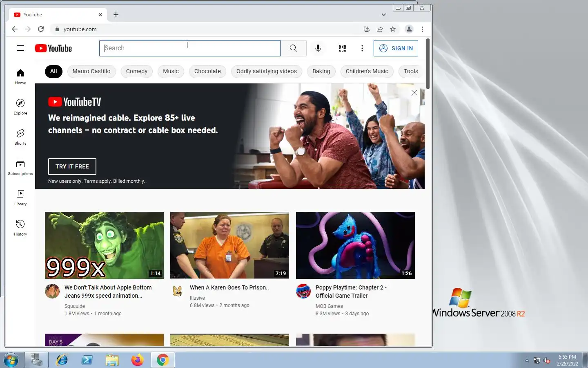Open the MOB Games channel name link
588x368 pixels.
coord(329,306)
